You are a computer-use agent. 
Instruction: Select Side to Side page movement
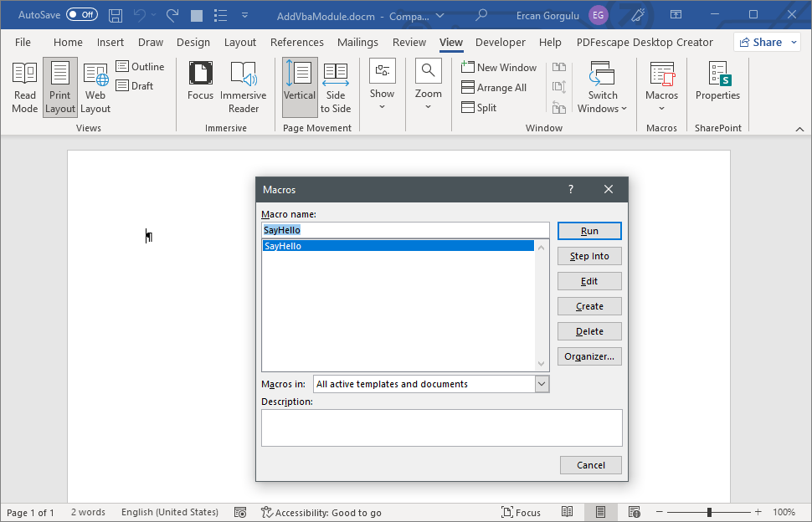click(336, 86)
